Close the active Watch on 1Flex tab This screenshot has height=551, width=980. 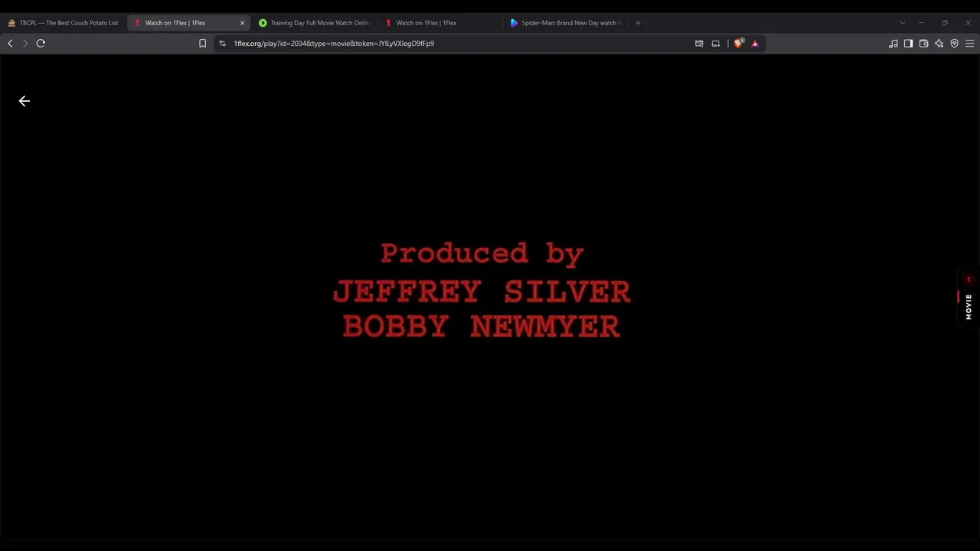242,23
